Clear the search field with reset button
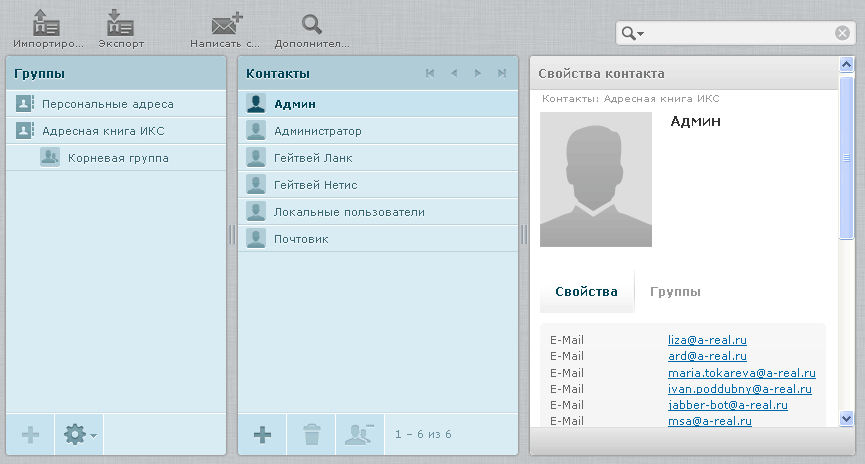This screenshot has height=464, width=865. (x=842, y=33)
